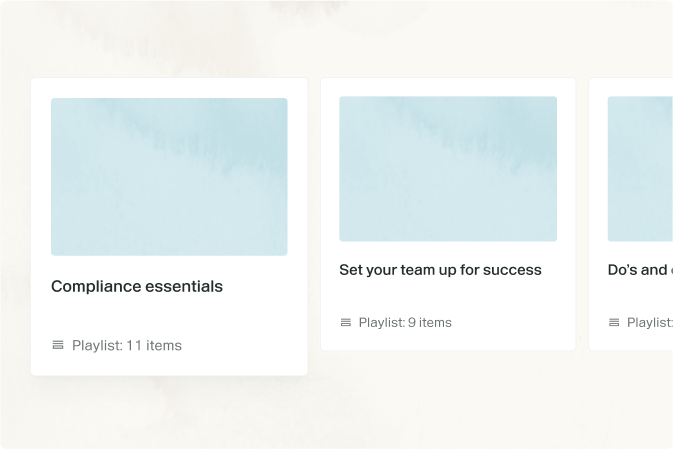Click playlist icon on Compliance essentials card

click(58, 345)
